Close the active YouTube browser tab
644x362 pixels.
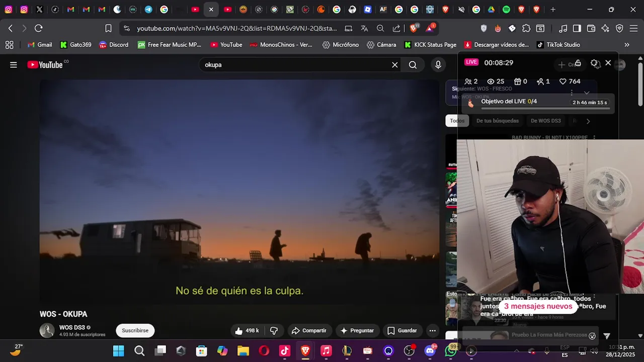coord(211,10)
